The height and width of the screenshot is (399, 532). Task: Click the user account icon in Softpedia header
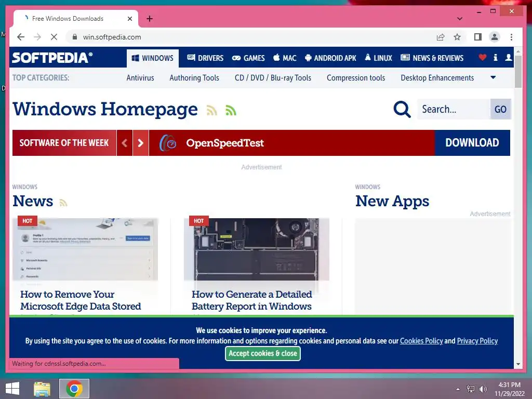pyautogui.click(x=508, y=58)
